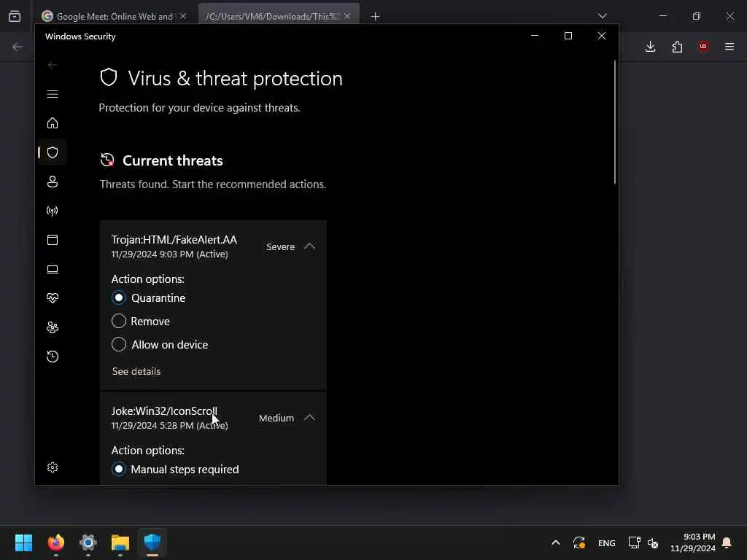The width and height of the screenshot is (747, 560).
Task: Click the browser back arrow
Action: 18,47
